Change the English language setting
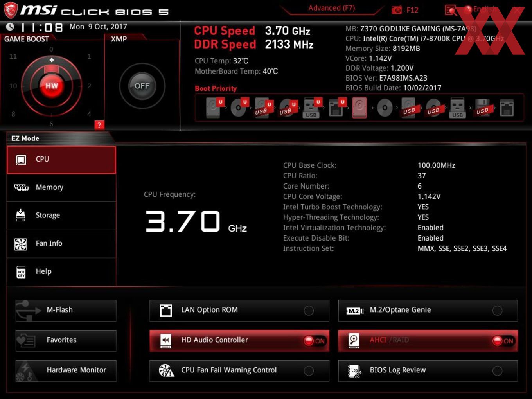Screen dimensions: 532x399 click(x=481, y=9)
